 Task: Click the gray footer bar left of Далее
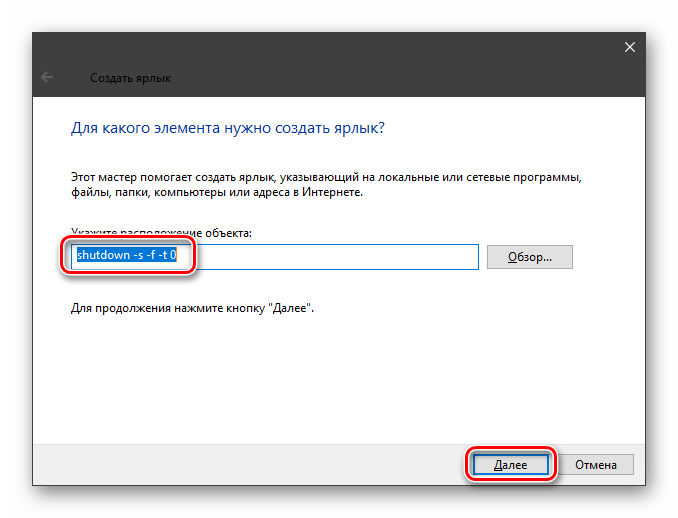pos(251,465)
